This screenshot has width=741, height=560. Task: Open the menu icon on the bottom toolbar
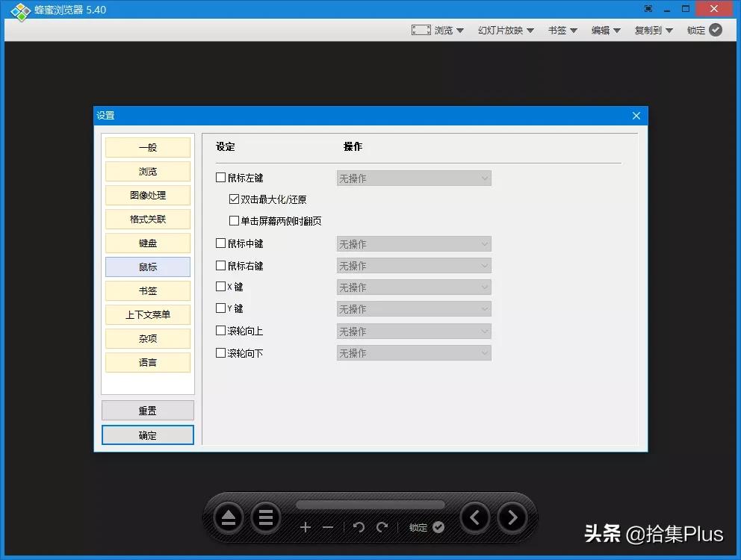pyautogui.click(x=266, y=517)
